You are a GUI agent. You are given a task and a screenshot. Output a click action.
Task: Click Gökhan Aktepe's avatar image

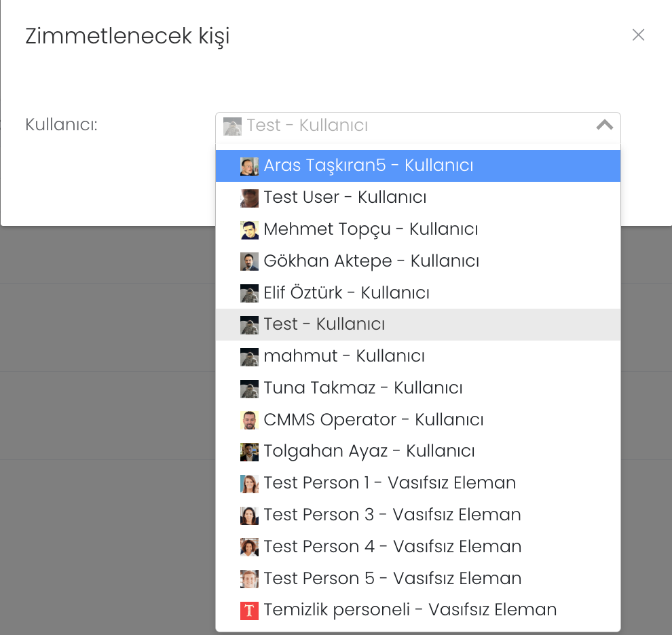249,261
